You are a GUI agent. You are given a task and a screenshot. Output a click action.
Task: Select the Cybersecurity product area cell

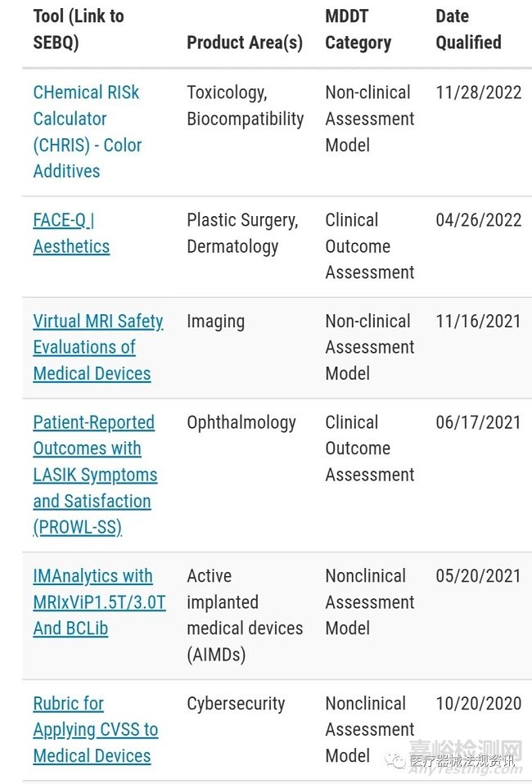pos(236,704)
